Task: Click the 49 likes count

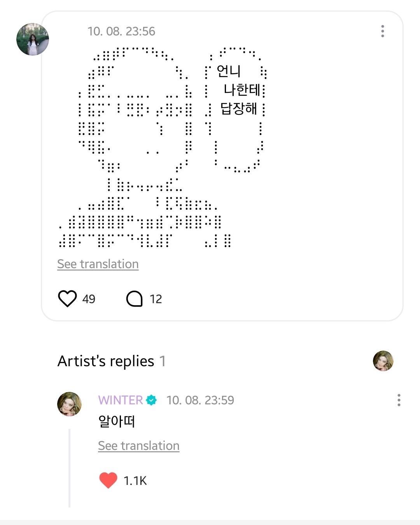Action: click(x=89, y=299)
